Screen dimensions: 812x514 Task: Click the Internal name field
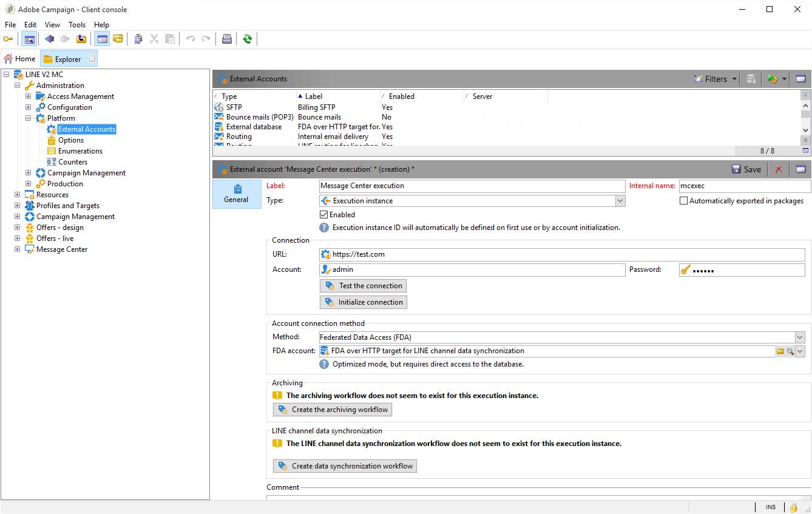[745, 186]
